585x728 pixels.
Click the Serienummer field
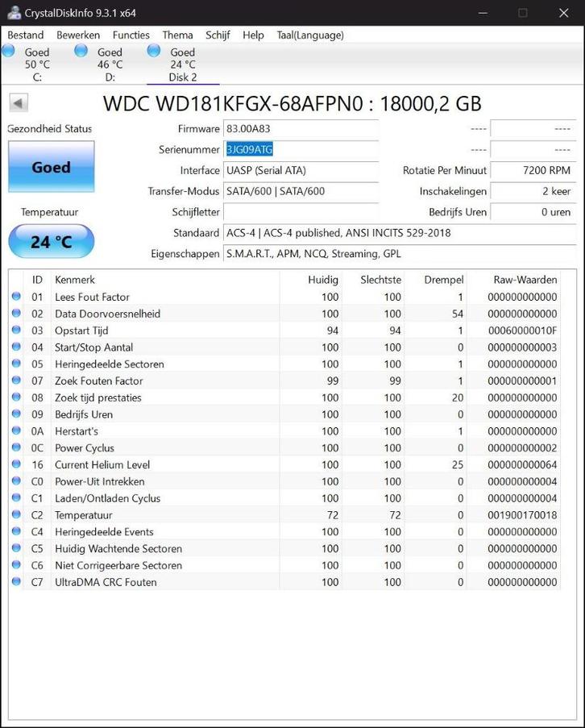click(301, 149)
